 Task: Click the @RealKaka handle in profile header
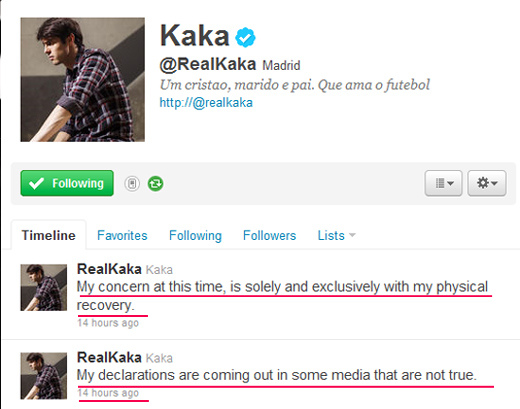pyautogui.click(x=208, y=64)
